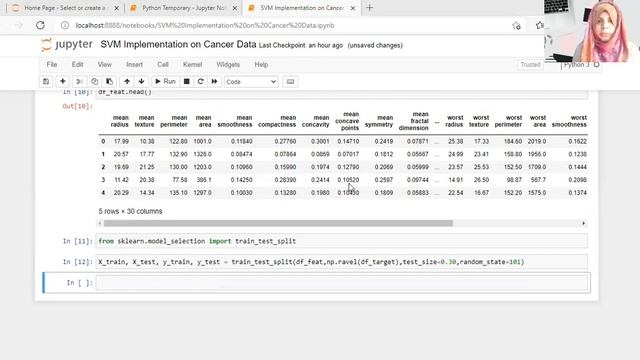Image resolution: width=640 pixels, height=360 pixels.
Task: Open the cell type Code dropdown
Action: (251, 82)
